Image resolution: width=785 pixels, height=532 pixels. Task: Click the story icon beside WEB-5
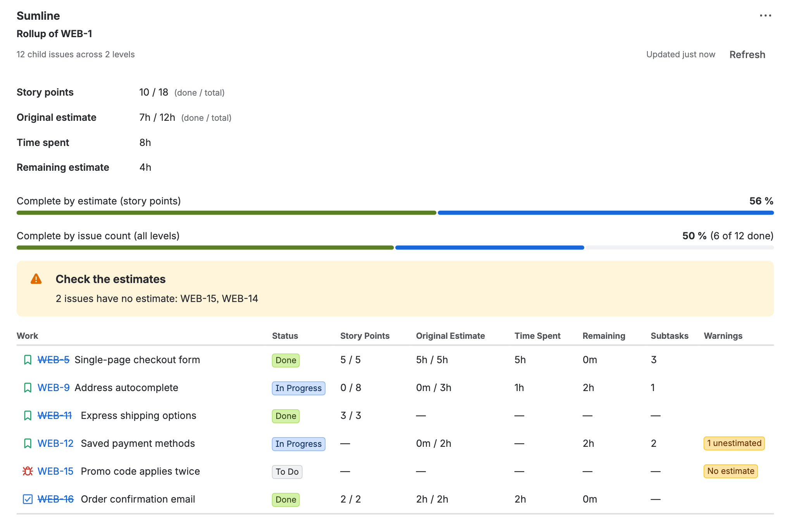28,360
